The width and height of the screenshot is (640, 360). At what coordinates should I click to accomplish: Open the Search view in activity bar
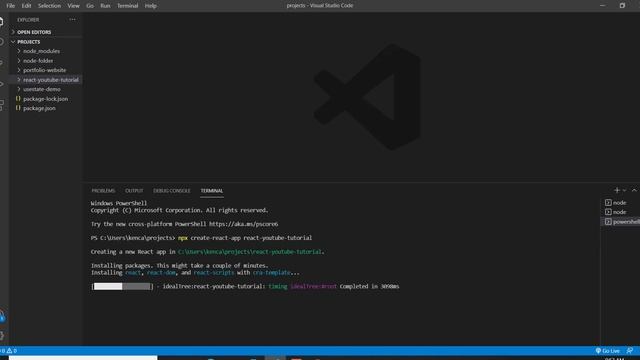point(2,42)
